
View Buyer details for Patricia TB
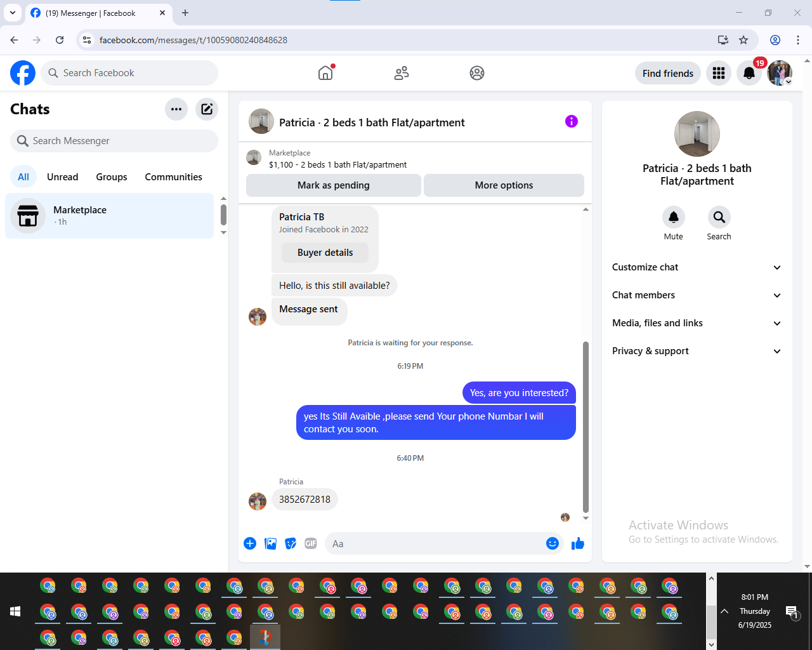coord(325,253)
